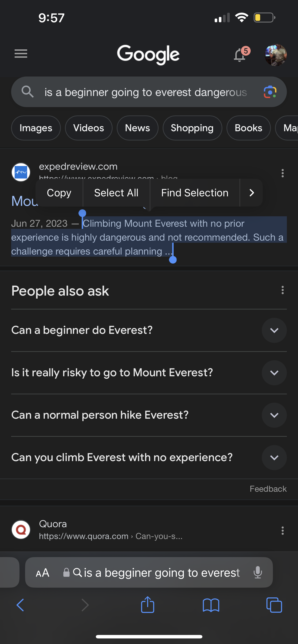Tap the Safari share icon
298x644 pixels.
pyautogui.click(x=148, y=605)
